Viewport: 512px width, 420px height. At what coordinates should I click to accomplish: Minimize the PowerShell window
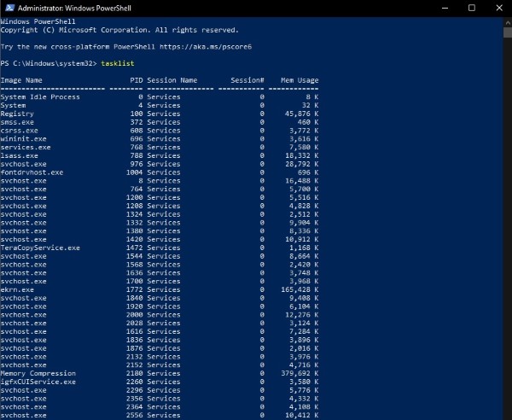click(x=445, y=8)
